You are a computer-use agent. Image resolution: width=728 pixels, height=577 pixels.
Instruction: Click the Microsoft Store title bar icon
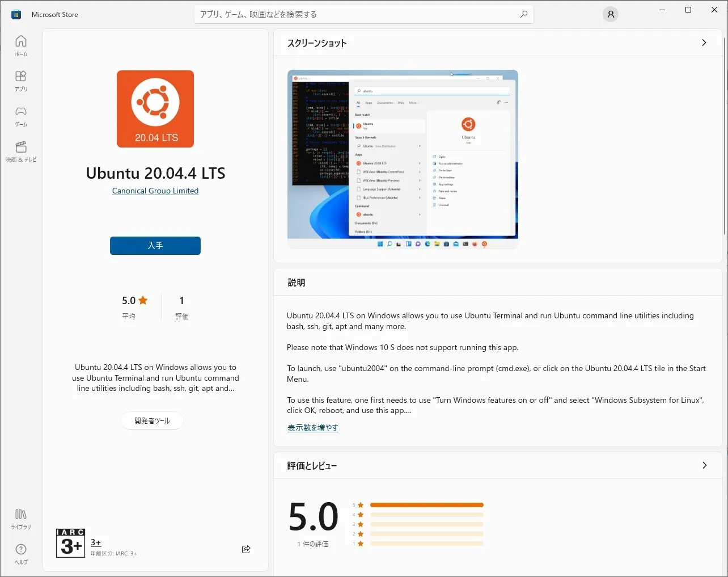(x=16, y=14)
